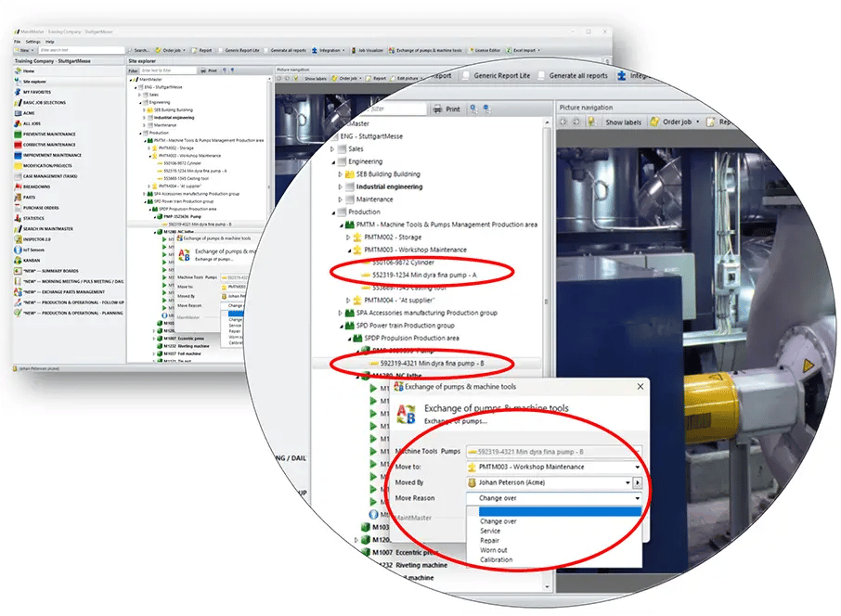Open KANBAN in the sidebar
Screen dimensions: 841x616
32,261
